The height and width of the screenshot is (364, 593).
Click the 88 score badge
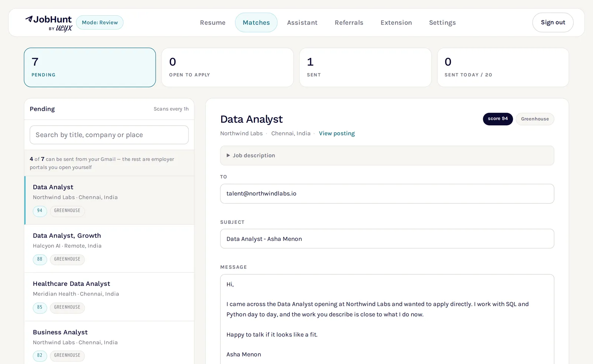pos(40,259)
